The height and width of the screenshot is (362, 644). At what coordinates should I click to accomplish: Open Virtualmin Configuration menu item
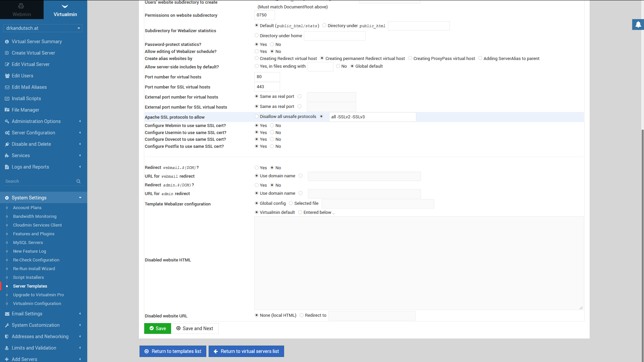click(x=37, y=304)
